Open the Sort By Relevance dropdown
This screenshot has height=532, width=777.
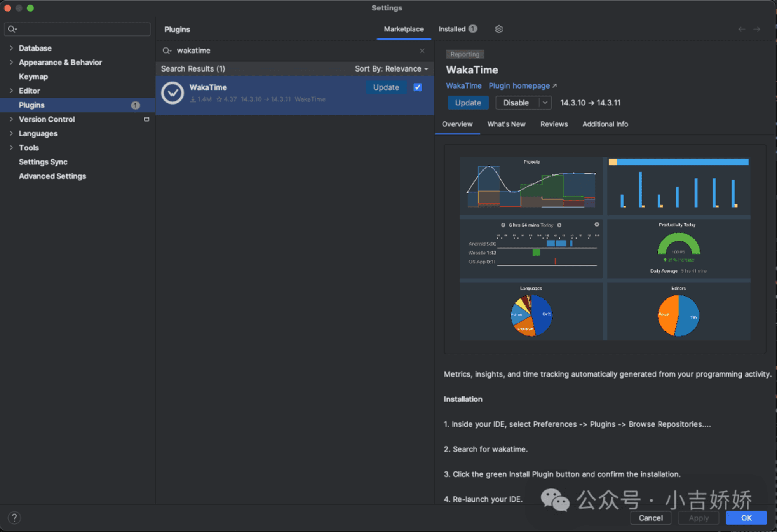pos(392,69)
